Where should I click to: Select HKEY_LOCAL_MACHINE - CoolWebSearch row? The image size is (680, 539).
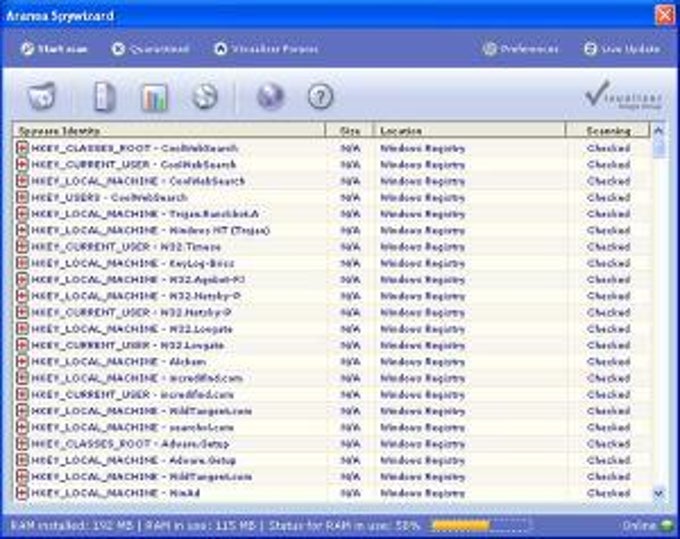click(333, 181)
